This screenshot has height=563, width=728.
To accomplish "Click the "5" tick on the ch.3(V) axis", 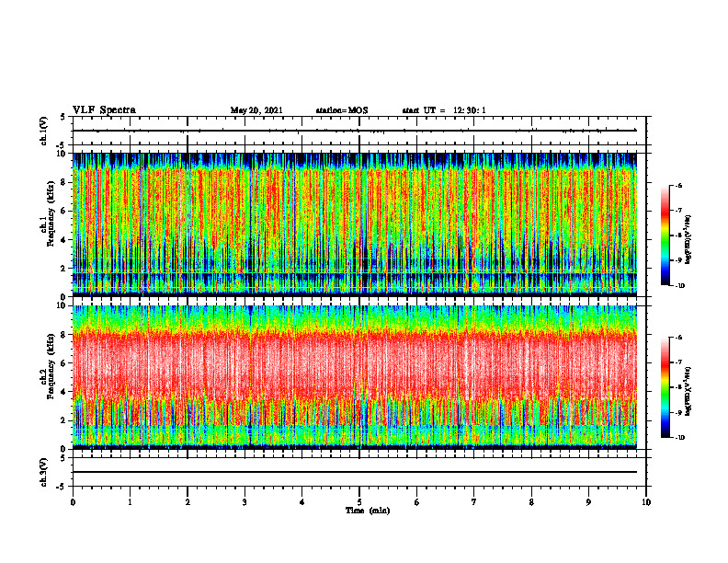I will coord(63,458).
